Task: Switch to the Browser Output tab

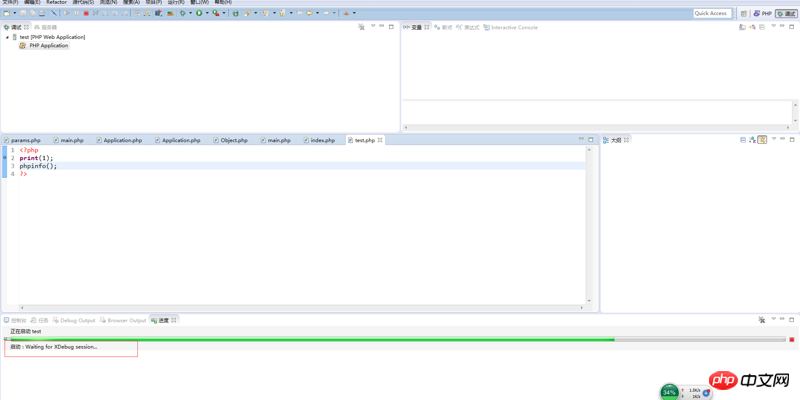Action: pos(123,320)
